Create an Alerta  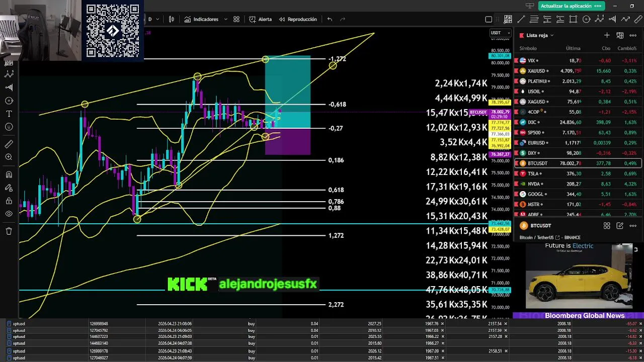260,19
